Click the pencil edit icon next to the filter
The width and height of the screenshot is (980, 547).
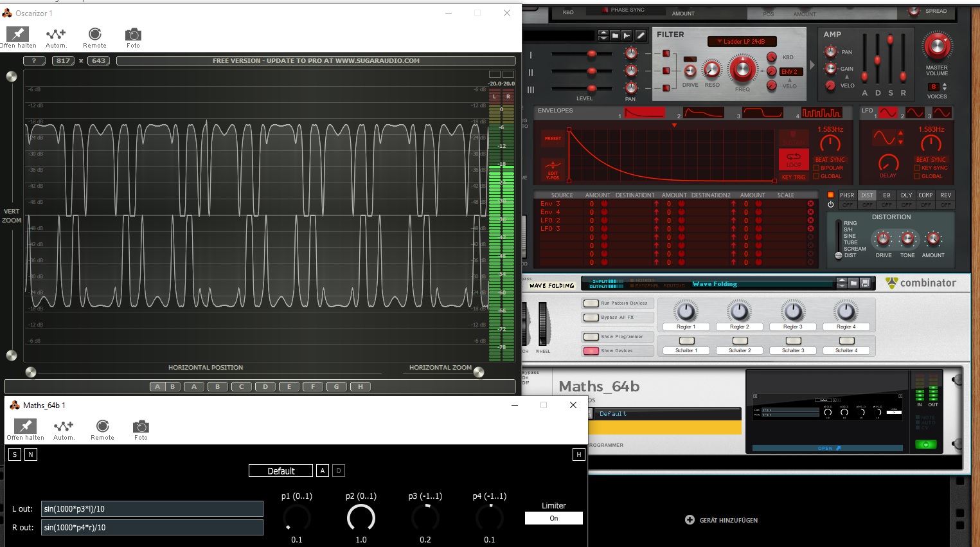(x=640, y=35)
